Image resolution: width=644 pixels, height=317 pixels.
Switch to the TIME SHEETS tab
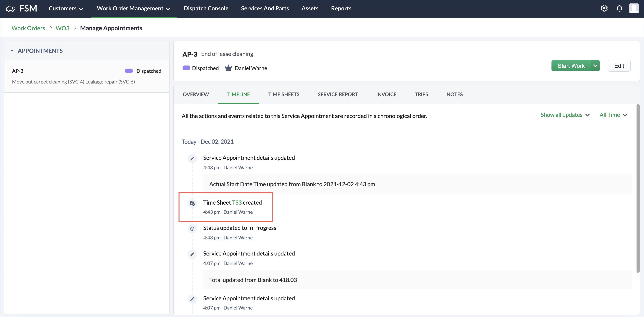click(284, 94)
